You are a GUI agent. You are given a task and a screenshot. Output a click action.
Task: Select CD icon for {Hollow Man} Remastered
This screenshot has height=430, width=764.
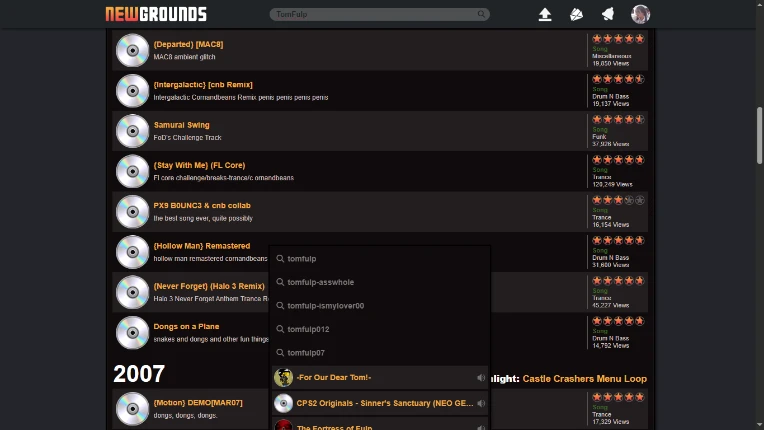coord(132,252)
